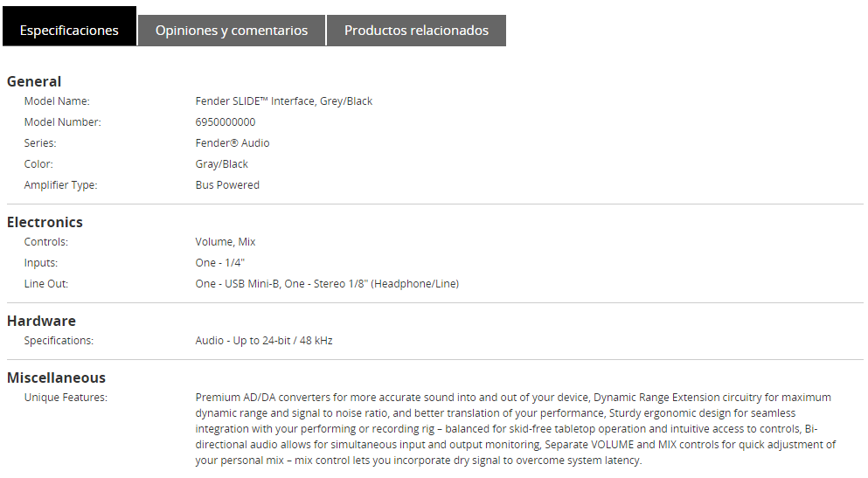This screenshot has height=478, width=868.
Task: Click the Model Name label
Action: pos(57,101)
